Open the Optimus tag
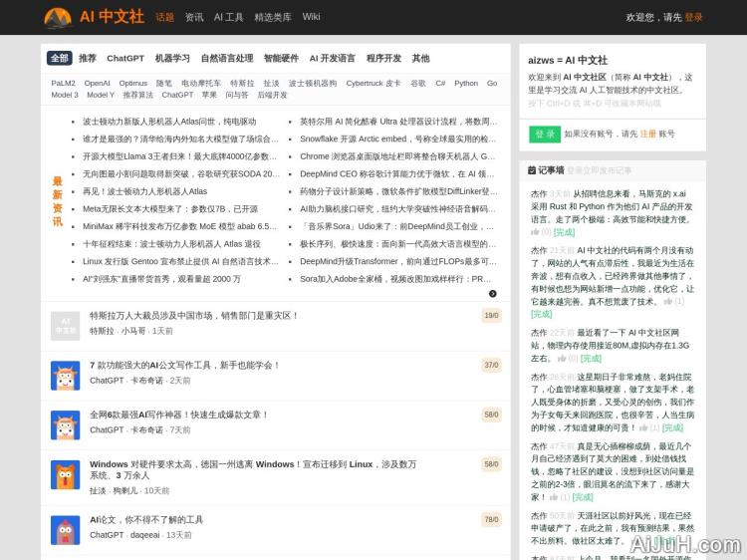 [x=133, y=83]
